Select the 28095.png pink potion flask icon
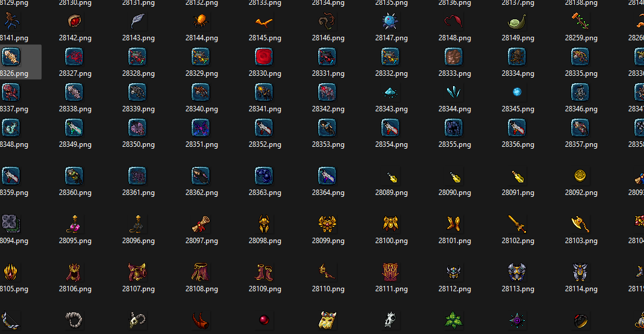This screenshot has height=334, width=644. [x=74, y=224]
